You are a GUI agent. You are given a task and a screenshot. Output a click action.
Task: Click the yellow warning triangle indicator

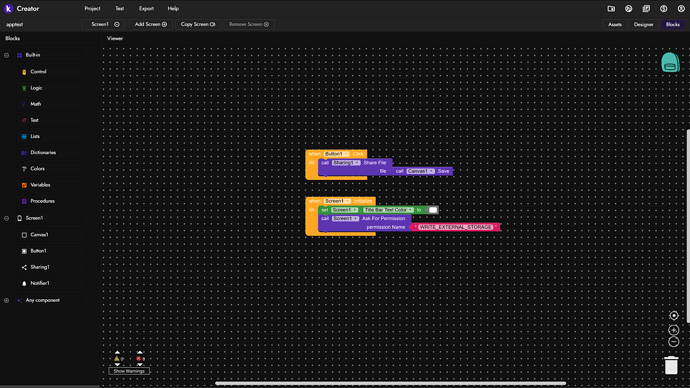click(117, 359)
